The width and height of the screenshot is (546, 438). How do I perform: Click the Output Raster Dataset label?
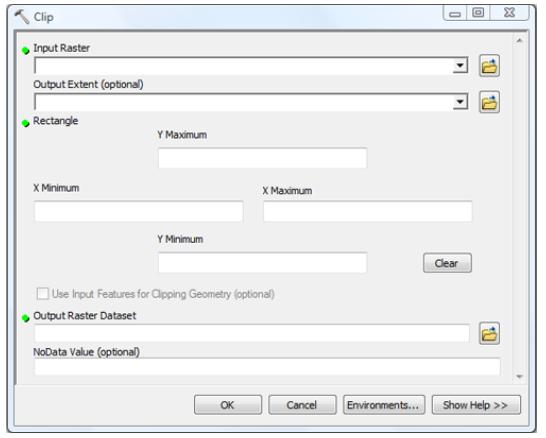pyautogui.click(x=85, y=315)
